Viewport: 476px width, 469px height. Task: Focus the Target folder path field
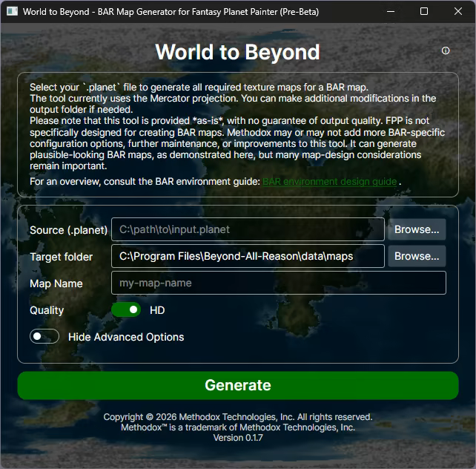click(x=248, y=256)
